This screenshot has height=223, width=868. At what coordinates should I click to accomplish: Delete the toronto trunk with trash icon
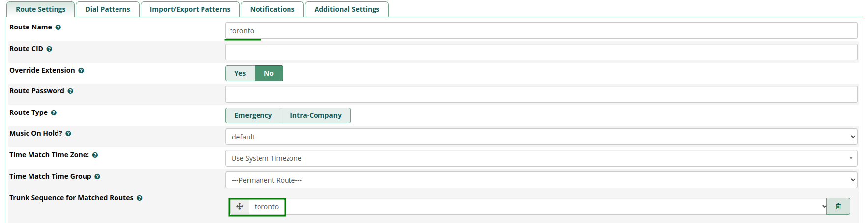[x=838, y=206]
